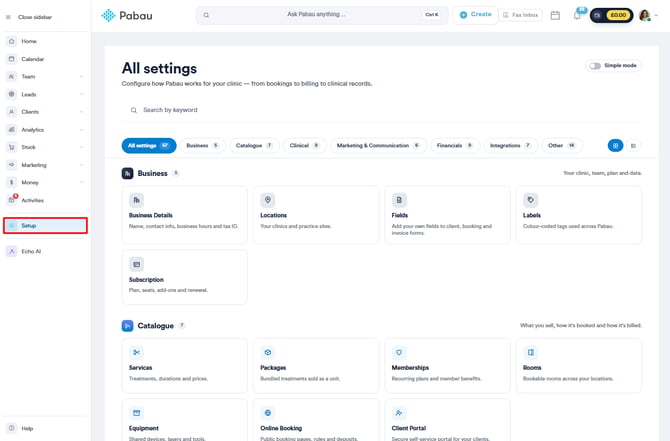Open the Business Details settings card
The height and width of the screenshot is (441, 670).
[x=185, y=215]
